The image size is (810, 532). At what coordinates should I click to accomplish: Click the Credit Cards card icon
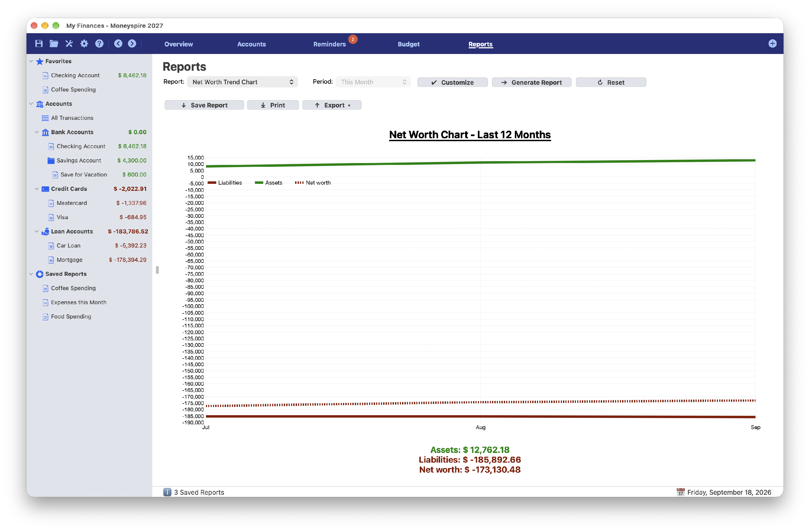[x=45, y=189]
